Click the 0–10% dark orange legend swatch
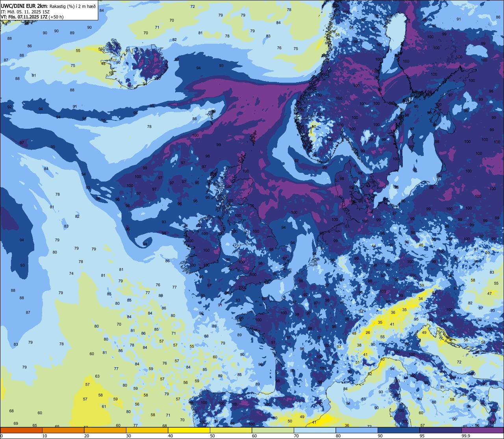This screenshot has width=504, height=439. click(21, 430)
